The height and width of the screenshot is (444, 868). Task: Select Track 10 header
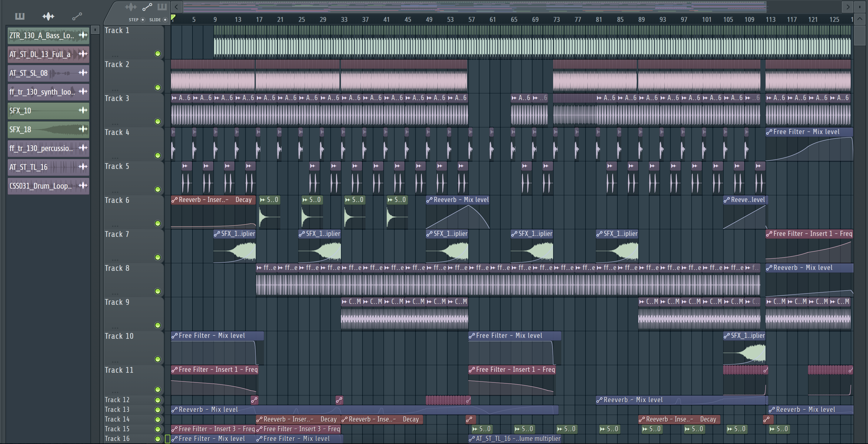point(133,348)
